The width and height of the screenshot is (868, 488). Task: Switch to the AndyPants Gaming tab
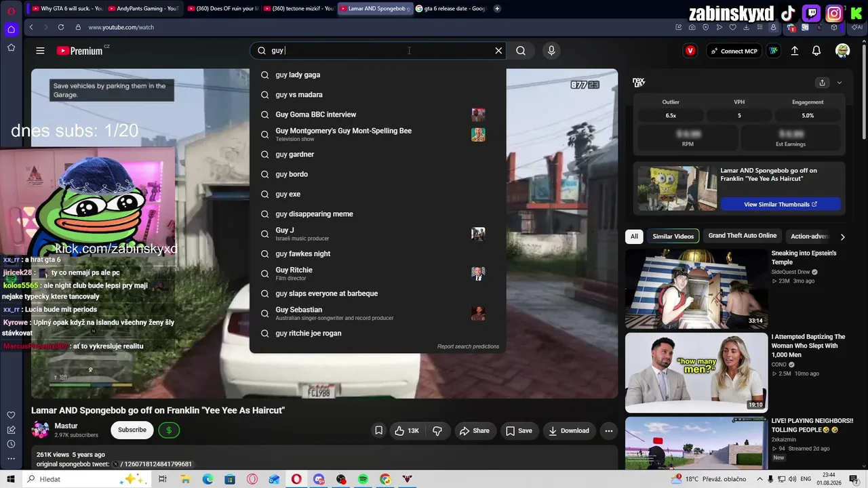coord(143,9)
